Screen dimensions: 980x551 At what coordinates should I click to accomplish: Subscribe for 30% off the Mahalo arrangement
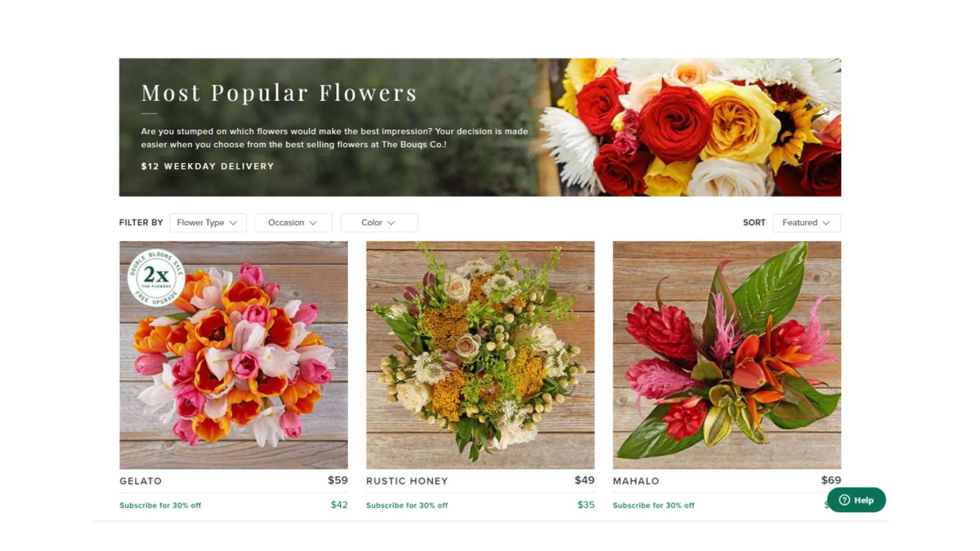coord(654,505)
